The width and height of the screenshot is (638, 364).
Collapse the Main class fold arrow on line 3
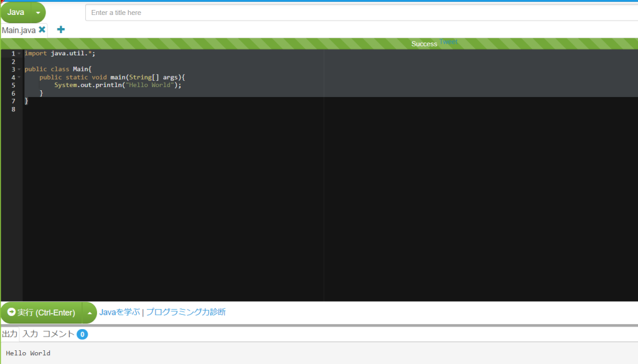coord(19,69)
